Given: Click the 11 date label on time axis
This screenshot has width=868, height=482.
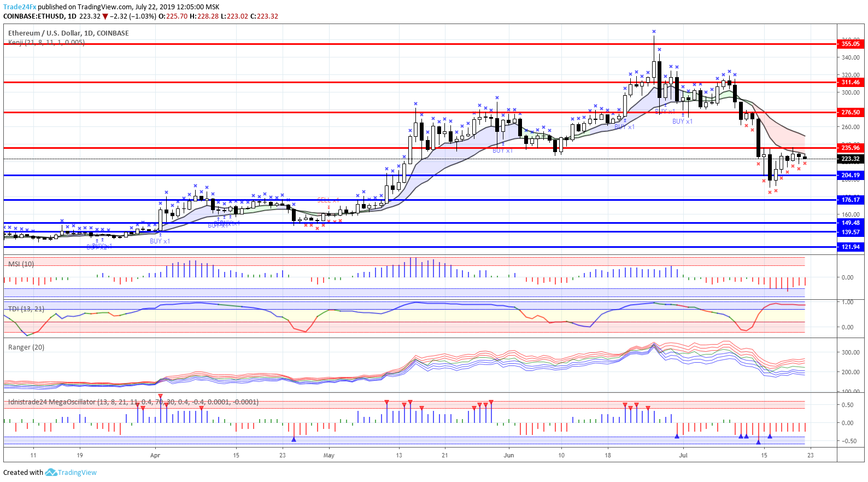Looking at the screenshot, I should coord(33,455).
